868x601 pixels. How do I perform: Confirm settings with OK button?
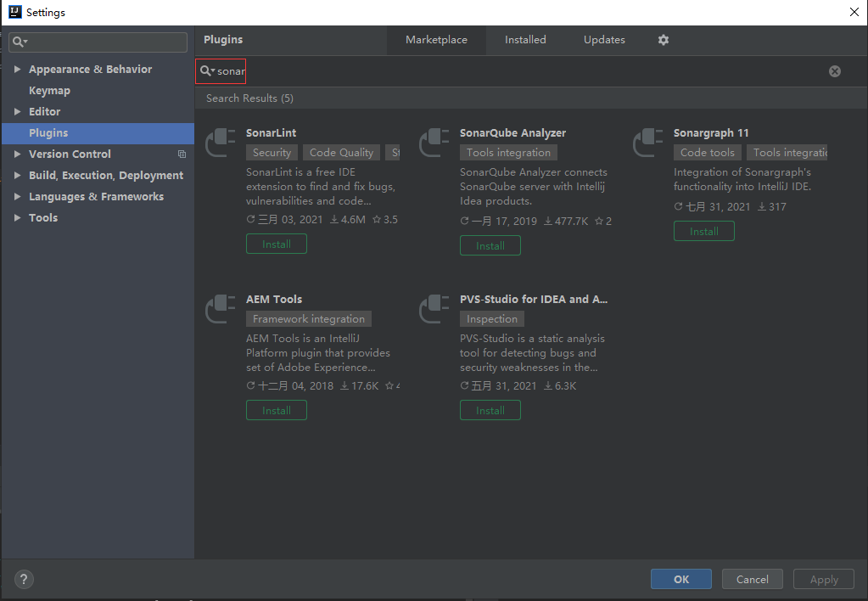tap(680, 579)
